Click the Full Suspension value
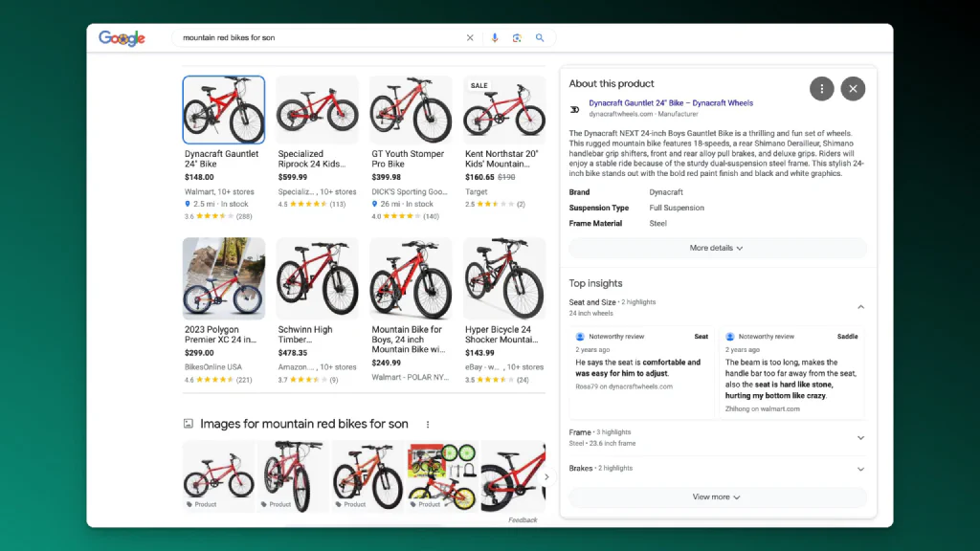980x551 pixels. tap(677, 208)
